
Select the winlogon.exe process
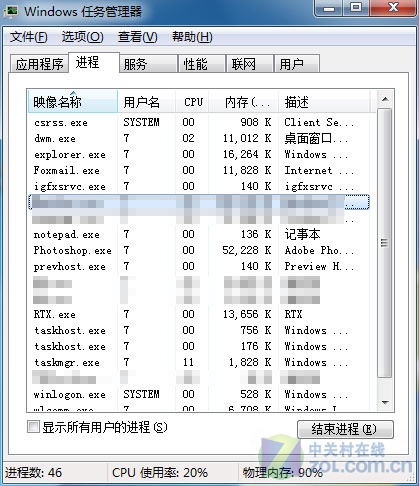199,394
